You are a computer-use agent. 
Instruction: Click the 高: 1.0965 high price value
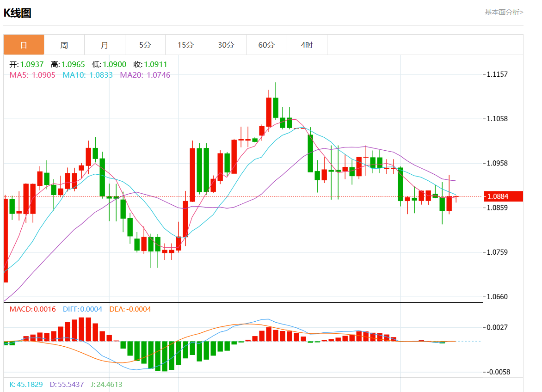click(x=68, y=64)
